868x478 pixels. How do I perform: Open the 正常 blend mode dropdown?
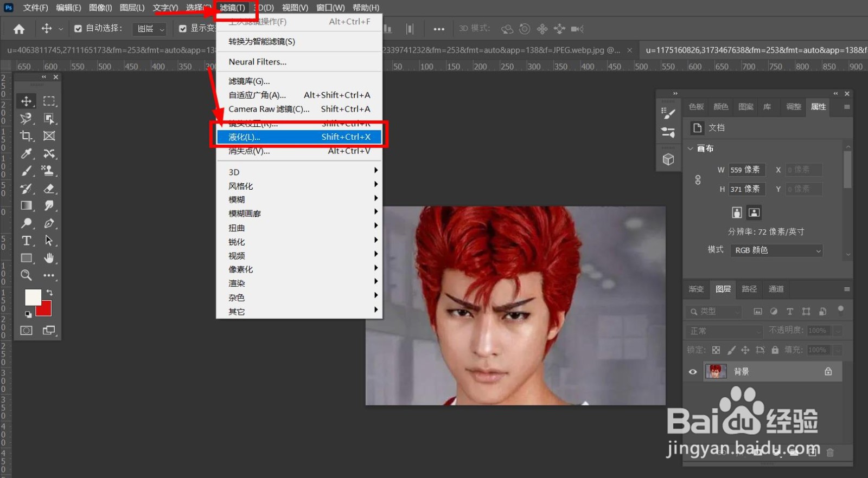724,331
